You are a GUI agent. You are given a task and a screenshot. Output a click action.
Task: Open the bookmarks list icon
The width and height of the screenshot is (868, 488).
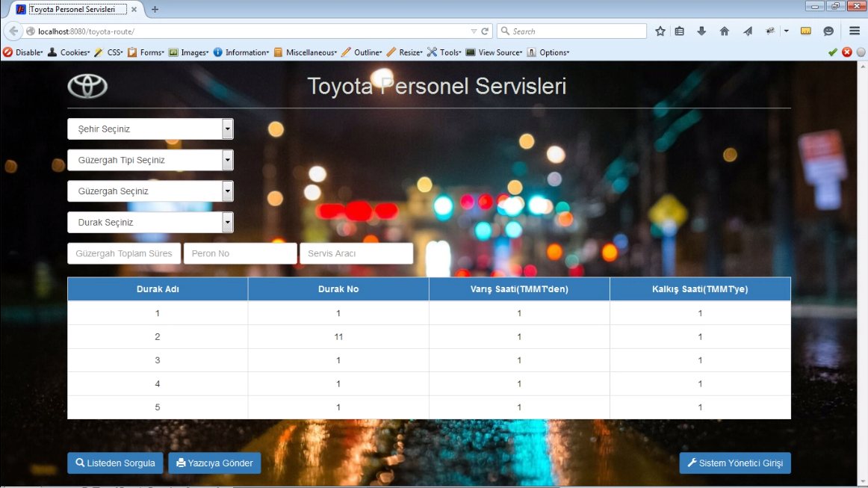coord(679,31)
